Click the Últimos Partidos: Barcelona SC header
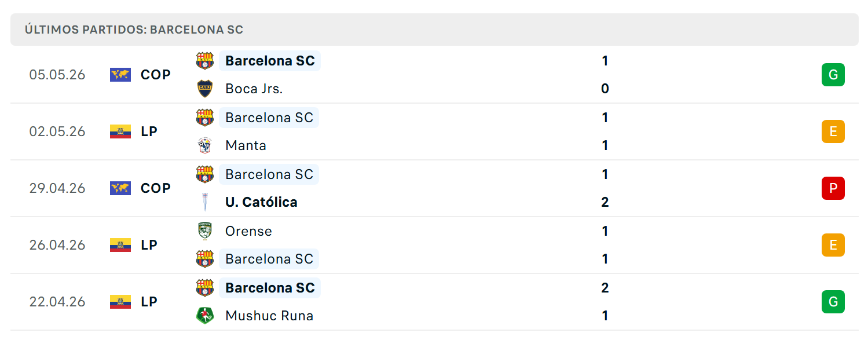 (434, 30)
